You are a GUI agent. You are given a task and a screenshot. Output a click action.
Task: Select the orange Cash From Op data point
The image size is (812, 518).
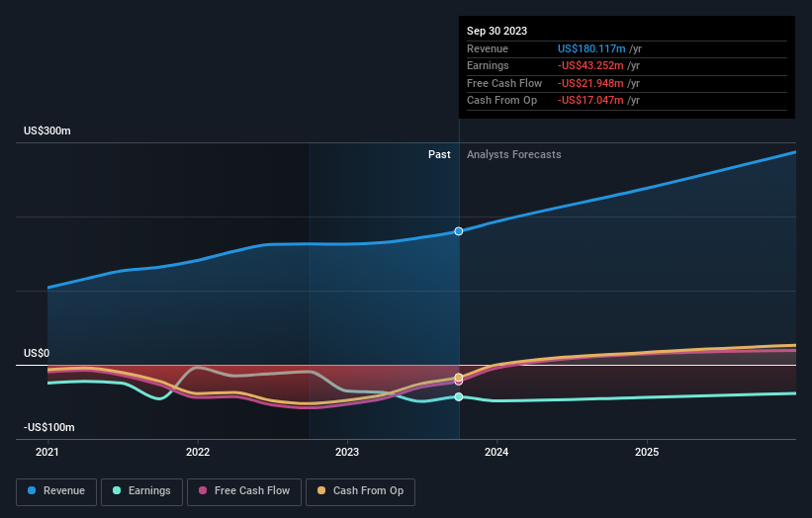459,378
